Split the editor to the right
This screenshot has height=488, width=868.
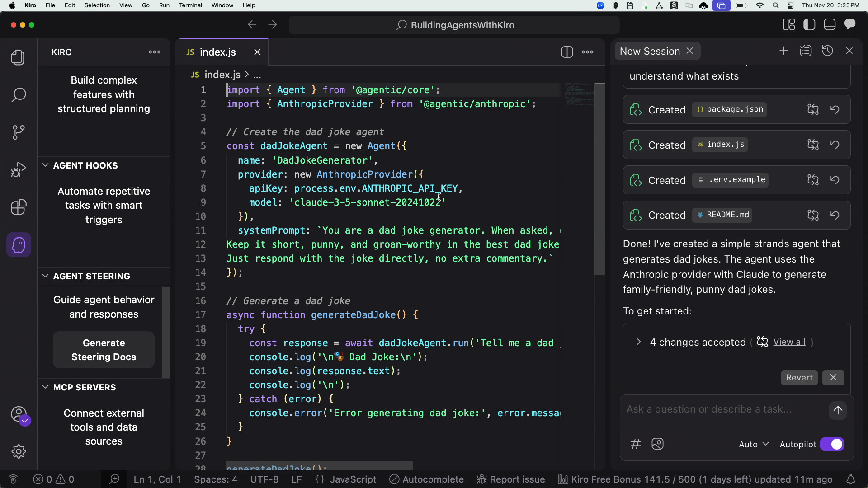coord(567,52)
